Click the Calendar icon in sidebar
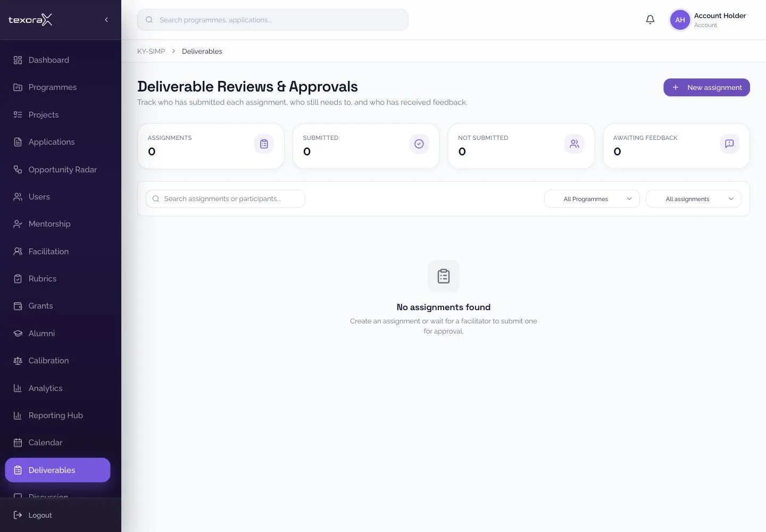The image size is (766, 532). [18, 443]
